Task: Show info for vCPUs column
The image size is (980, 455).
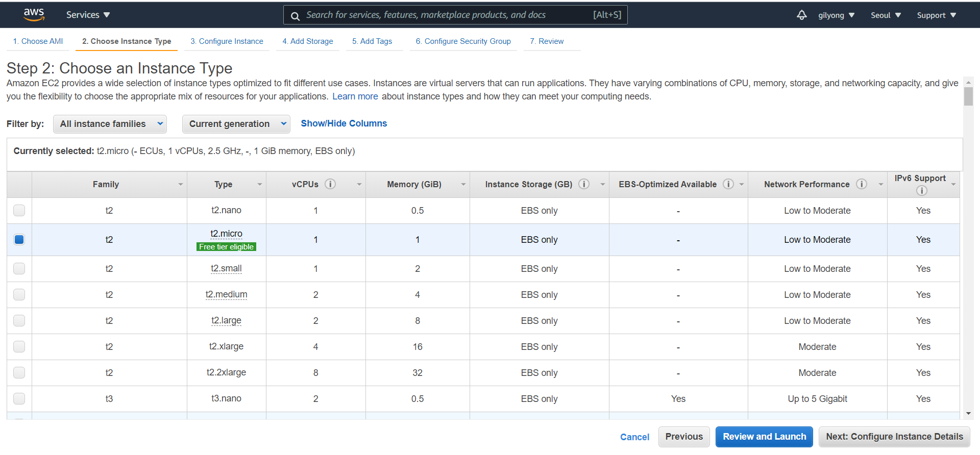Action: tap(330, 184)
